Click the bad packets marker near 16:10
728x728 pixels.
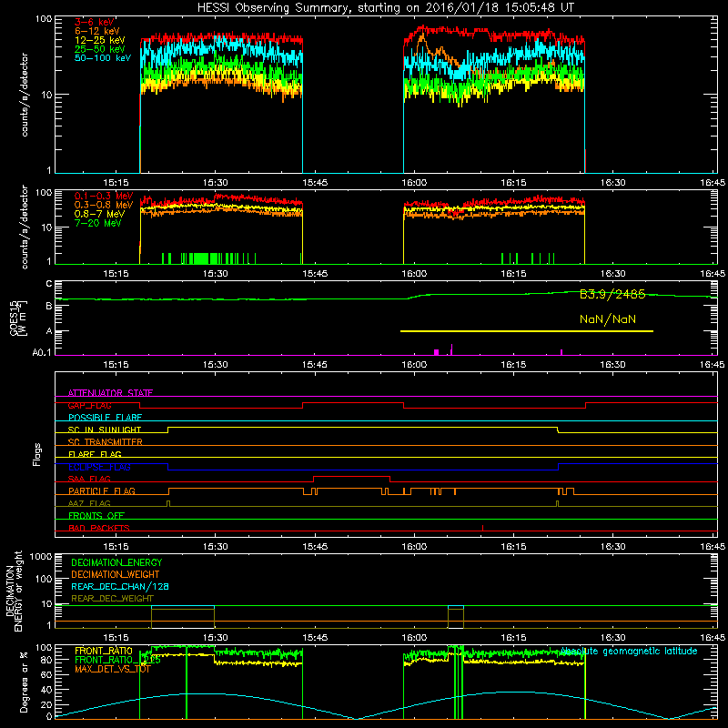(x=483, y=528)
